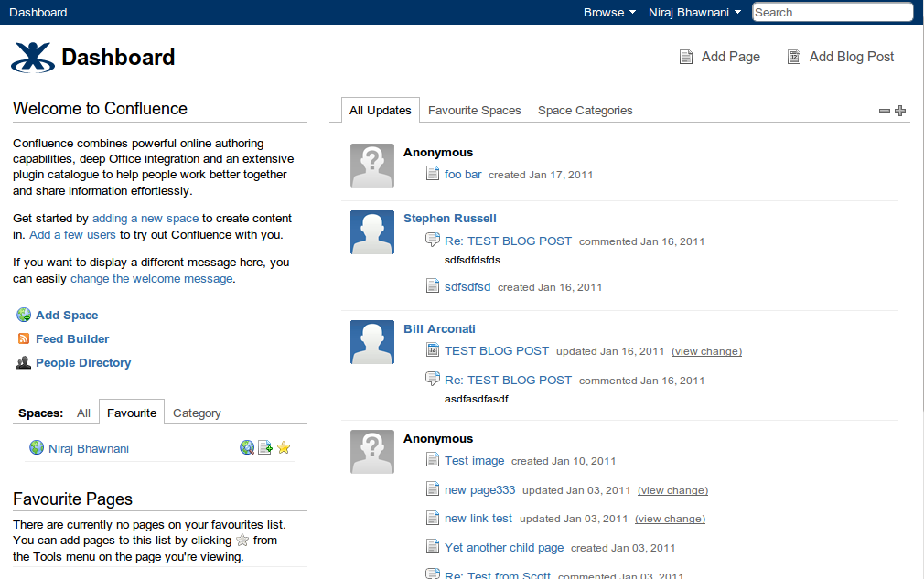Follow the 'adding a new space' link
This screenshot has width=924, height=579.
coord(145,219)
